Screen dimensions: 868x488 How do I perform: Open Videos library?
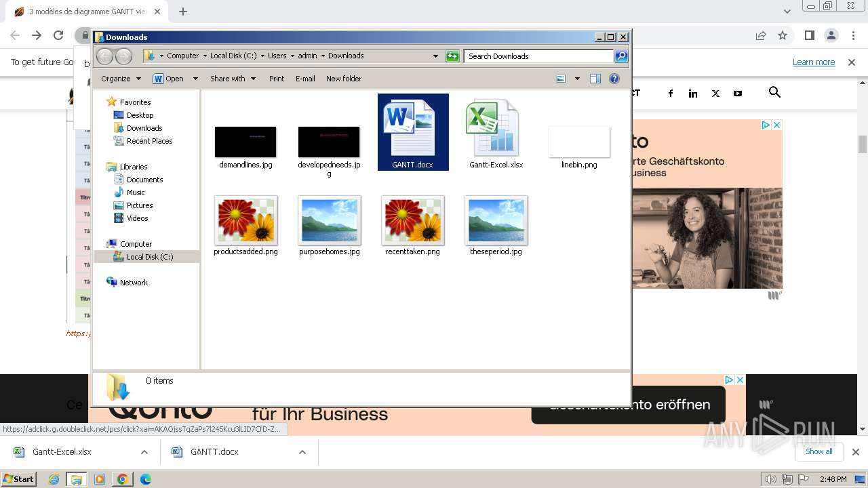pos(137,218)
